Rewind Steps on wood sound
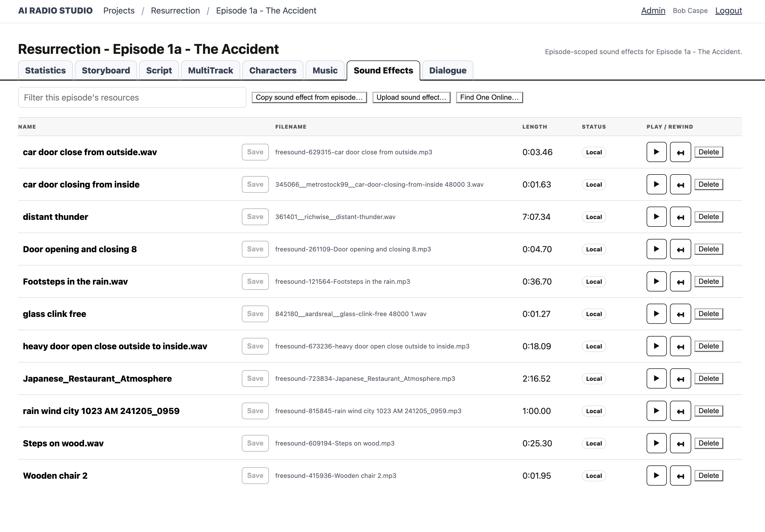This screenshot has height=532, width=765. pyautogui.click(x=680, y=443)
